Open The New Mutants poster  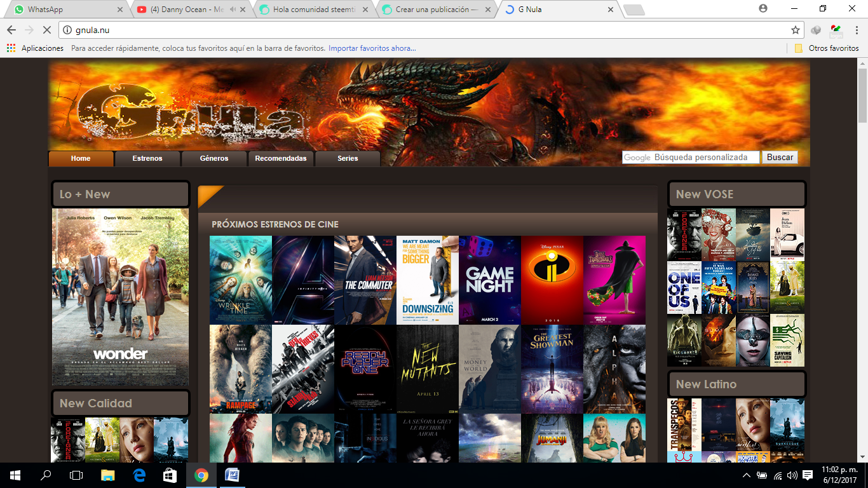pyautogui.click(x=428, y=369)
